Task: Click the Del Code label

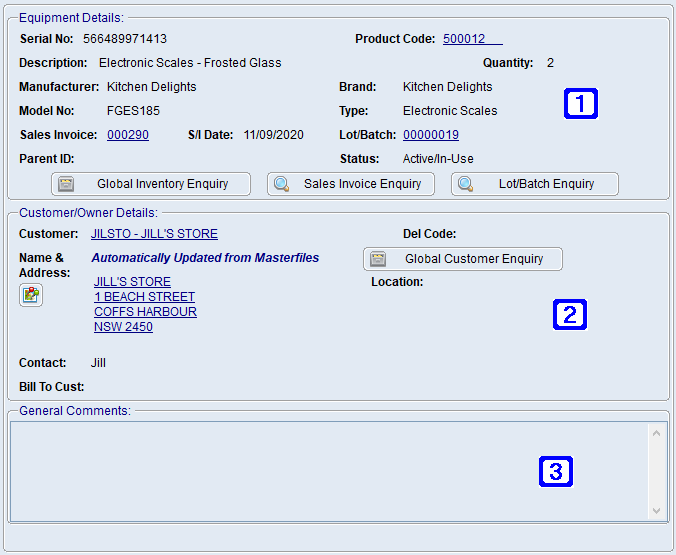Action: 429,234
